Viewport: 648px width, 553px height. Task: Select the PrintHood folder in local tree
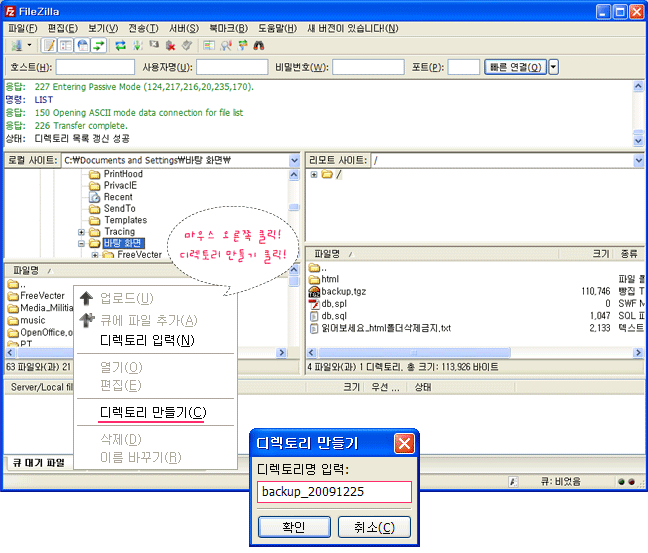click(123, 174)
